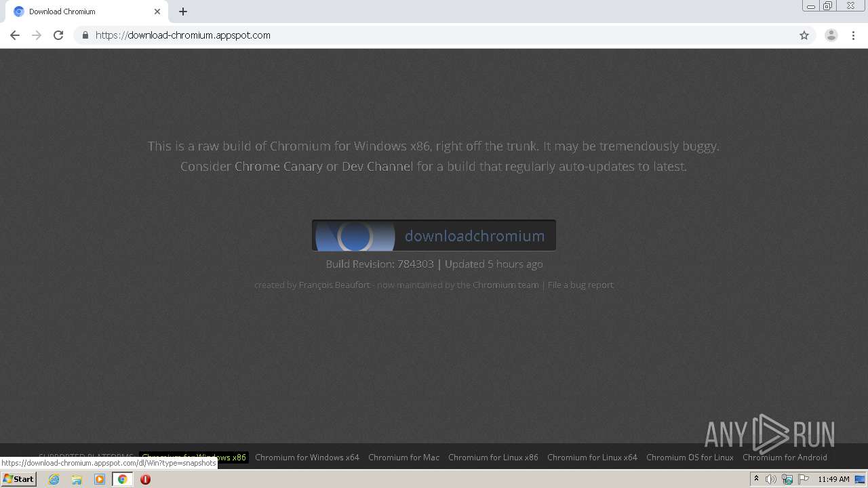The width and height of the screenshot is (868, 488).
Task: Open the build revision 784303 link
Action: click(416, 264)
